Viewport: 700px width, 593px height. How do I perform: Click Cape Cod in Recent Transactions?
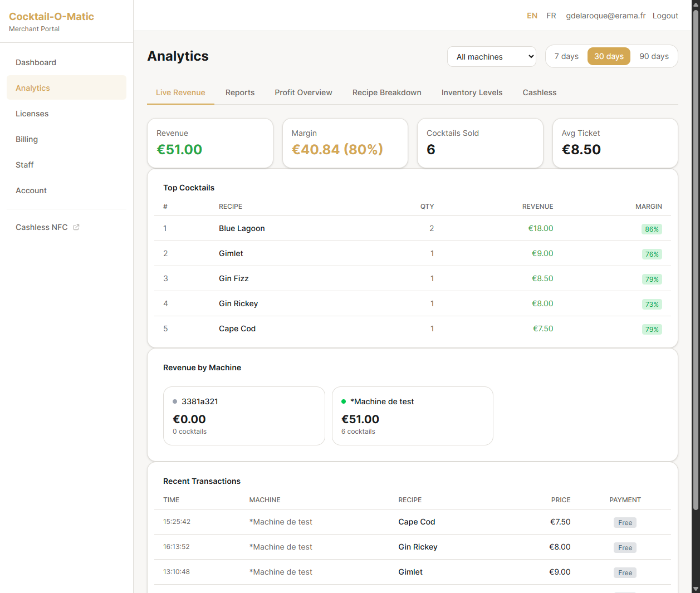(x=417, y=522)
